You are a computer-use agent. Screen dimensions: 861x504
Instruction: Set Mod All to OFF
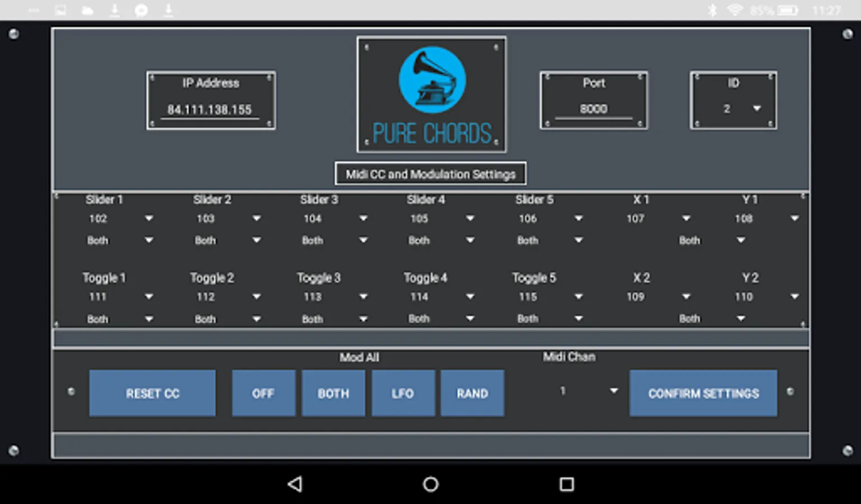click(x=263, y=393)
